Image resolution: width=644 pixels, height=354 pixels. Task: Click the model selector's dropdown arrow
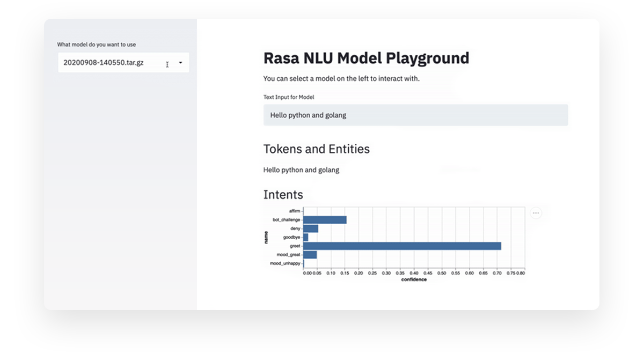180,63
